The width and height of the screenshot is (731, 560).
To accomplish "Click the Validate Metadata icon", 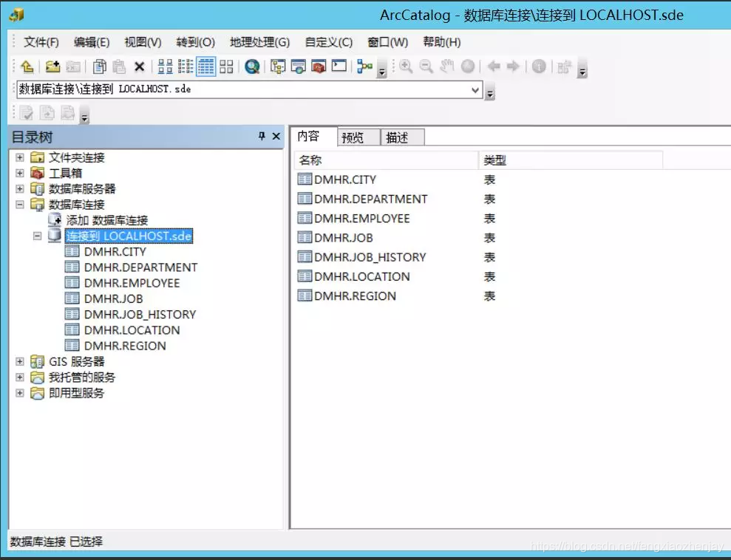I will point(27,113).
